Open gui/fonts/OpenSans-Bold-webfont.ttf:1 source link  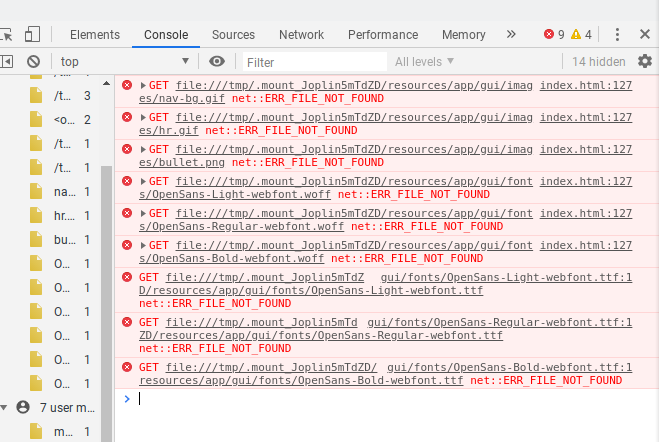tap(509, 367)
